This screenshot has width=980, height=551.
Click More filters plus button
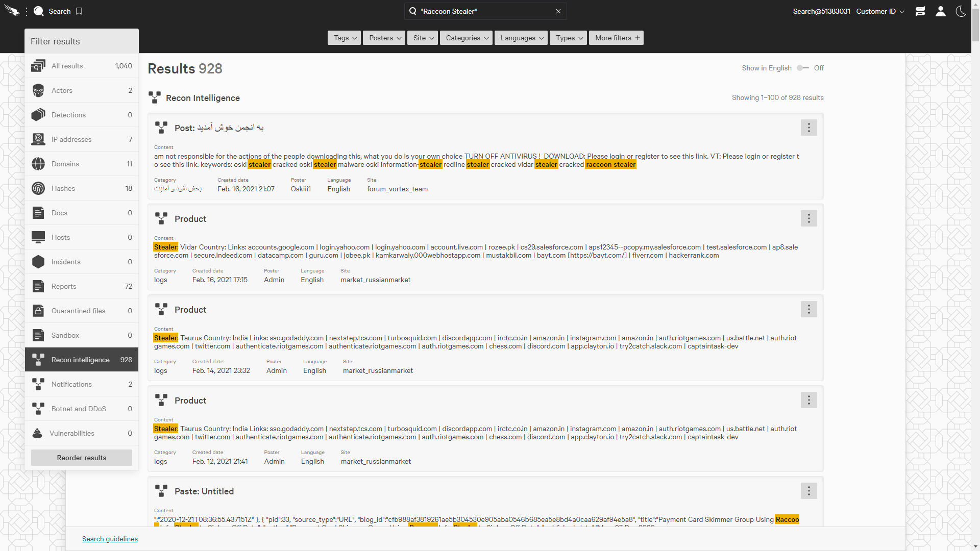coord(616,38)
